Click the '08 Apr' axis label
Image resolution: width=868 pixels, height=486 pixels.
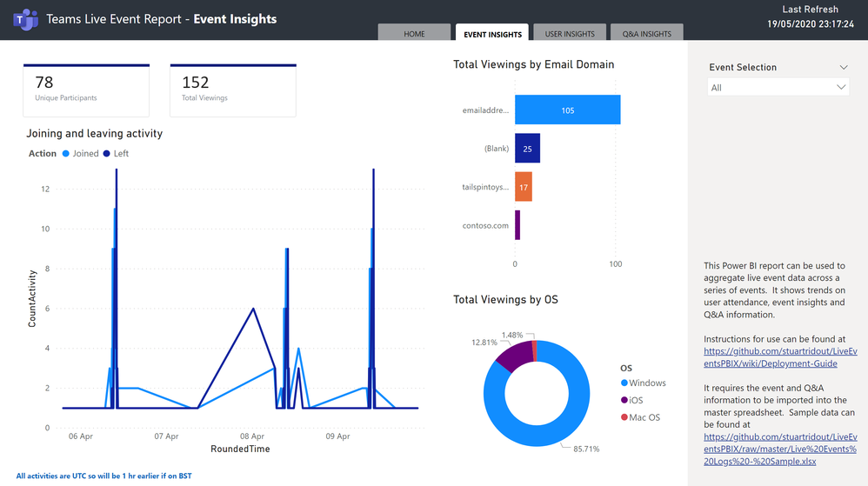[x=252, y=436]
